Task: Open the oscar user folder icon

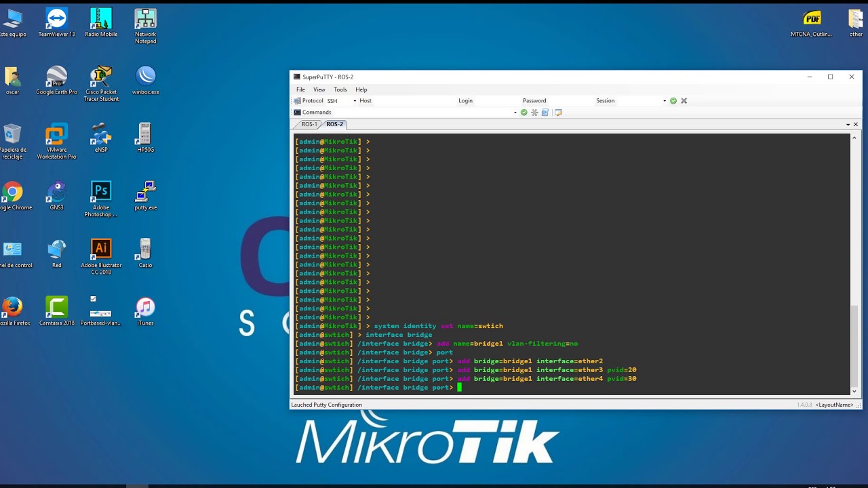Action: 12,80
